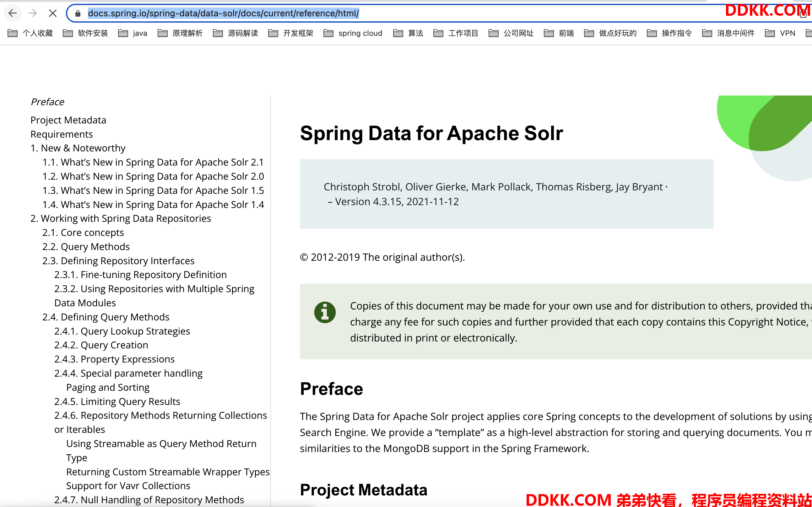Click the lock icon in address bar
The image size is (812, 507).
(78, 14)
